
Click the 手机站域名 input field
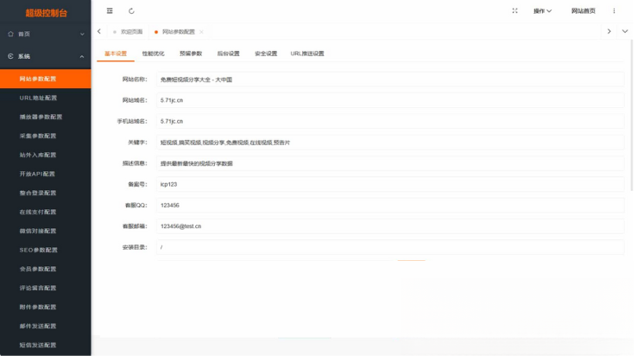(x=390, y=121)
